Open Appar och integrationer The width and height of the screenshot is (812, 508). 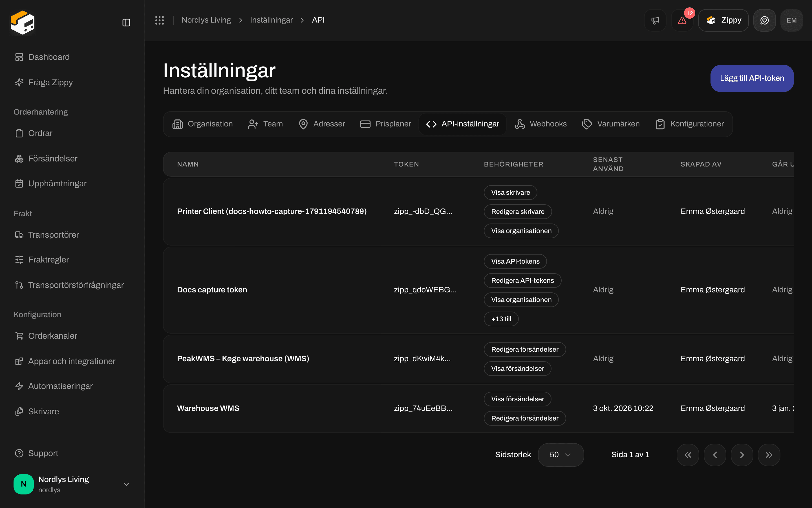[x=65, y=361]
